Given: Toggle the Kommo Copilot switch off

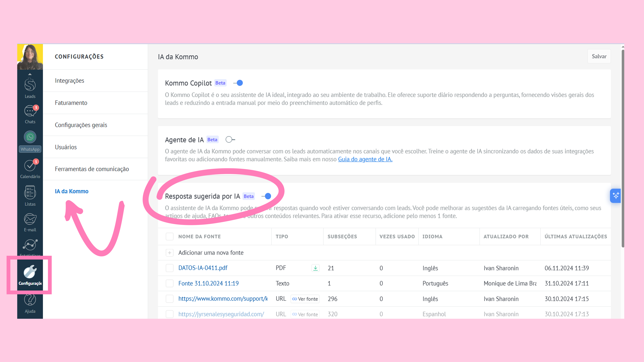Looking at the screenshot, I should point(238,83).
